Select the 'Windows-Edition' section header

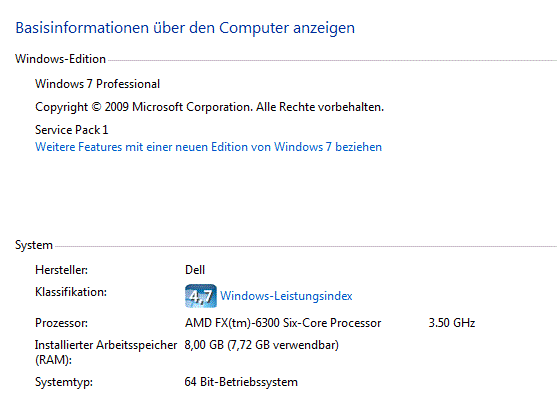pyautogui.click(x=60, y=59)
